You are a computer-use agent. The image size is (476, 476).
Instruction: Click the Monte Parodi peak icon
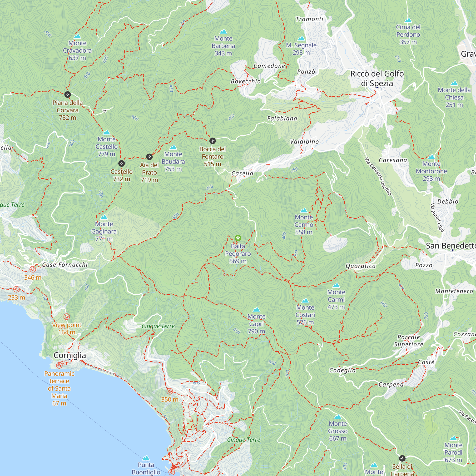[454, 438]
